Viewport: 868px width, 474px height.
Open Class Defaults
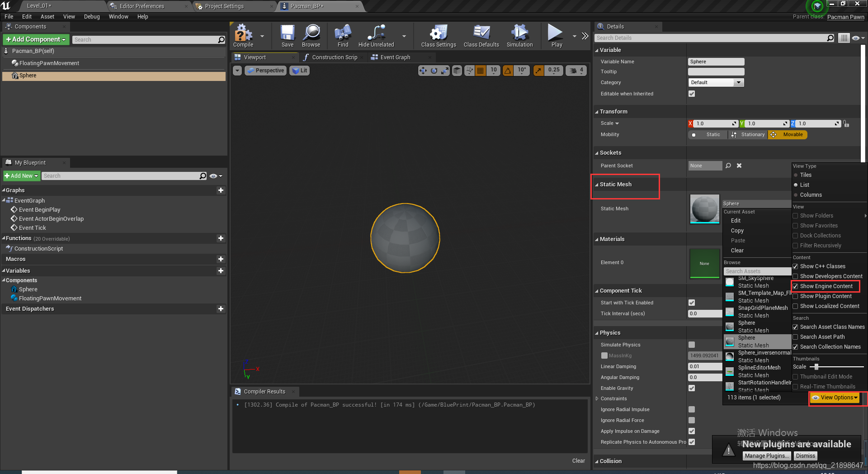481,36
